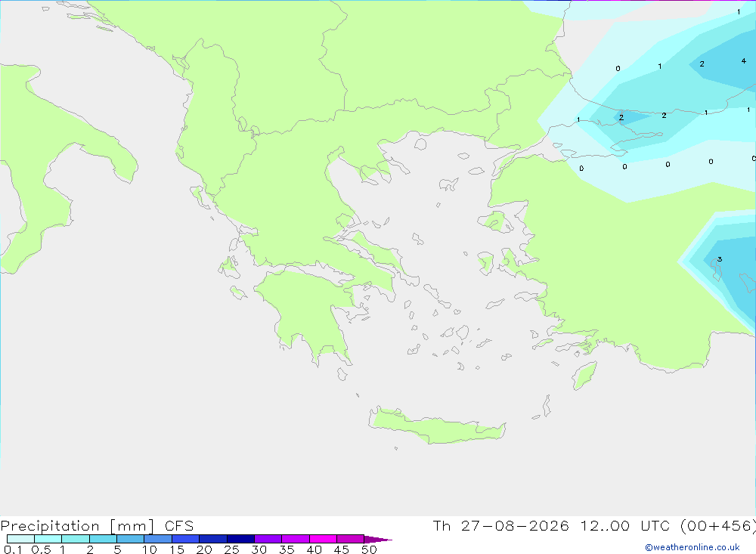Screen dimensions: 756x554
Task: Click the '10' legend scale label
Action: [x=150, y=549]
